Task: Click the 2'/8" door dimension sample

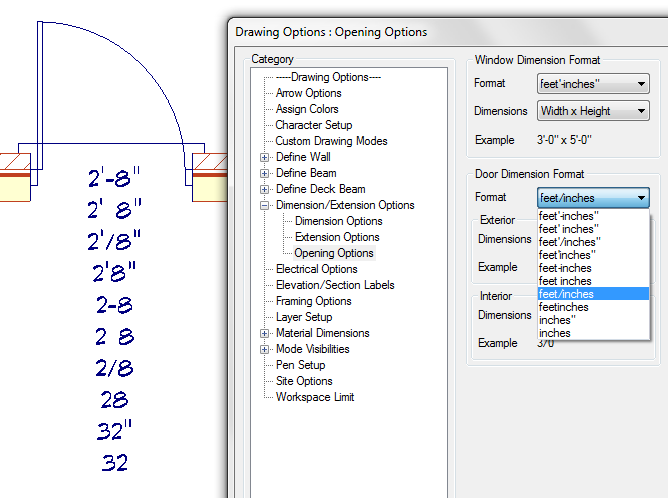Action: pyautogui.click(x=114, y=240)
